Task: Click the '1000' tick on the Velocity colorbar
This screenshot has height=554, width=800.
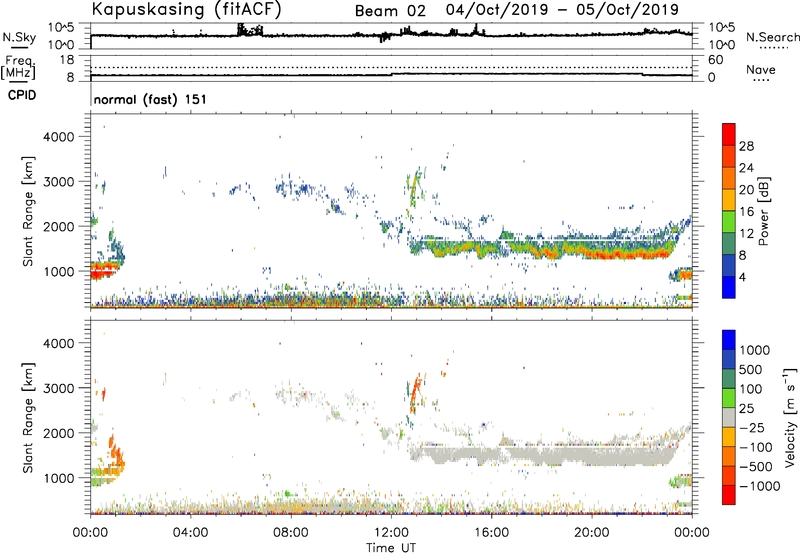Action: pyautogui.click(x=754, y=350)
